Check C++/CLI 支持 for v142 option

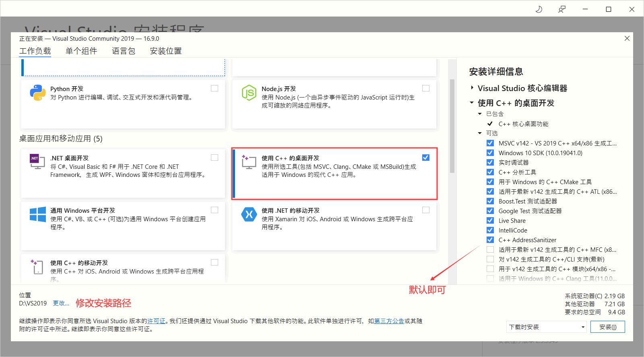(490, 259)
